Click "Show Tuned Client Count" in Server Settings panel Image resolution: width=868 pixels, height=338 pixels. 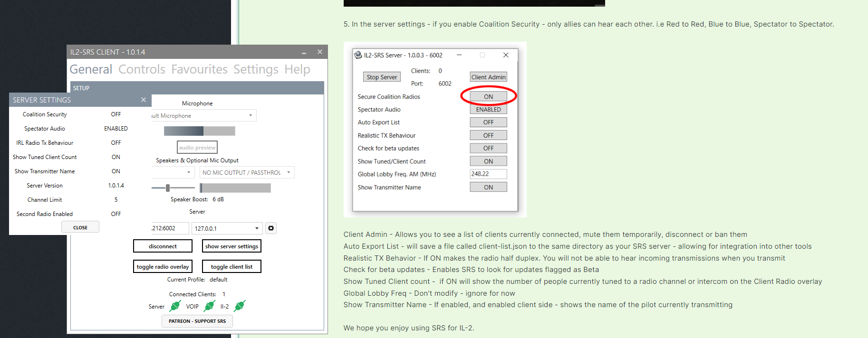45,157
